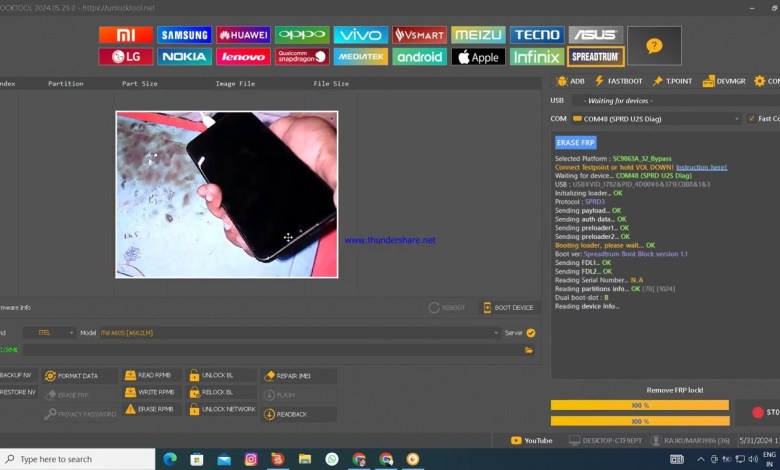Click the RAJKUMAR1986 user account entry
The width and height of the screenshot is (780, 470).
pos(690,441)
